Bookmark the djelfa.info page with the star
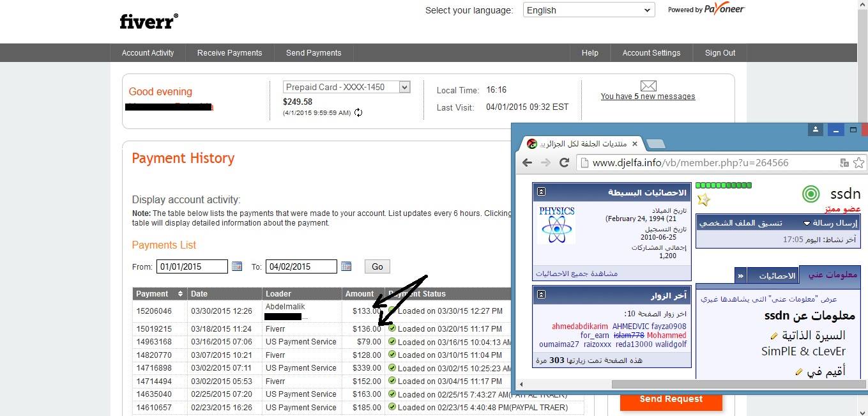868x416 pixels. pyautogui.click(x=859, y=162)
